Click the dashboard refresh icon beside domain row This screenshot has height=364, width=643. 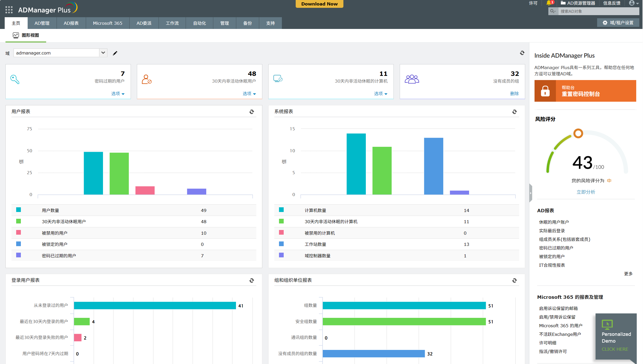click(522, 53)
